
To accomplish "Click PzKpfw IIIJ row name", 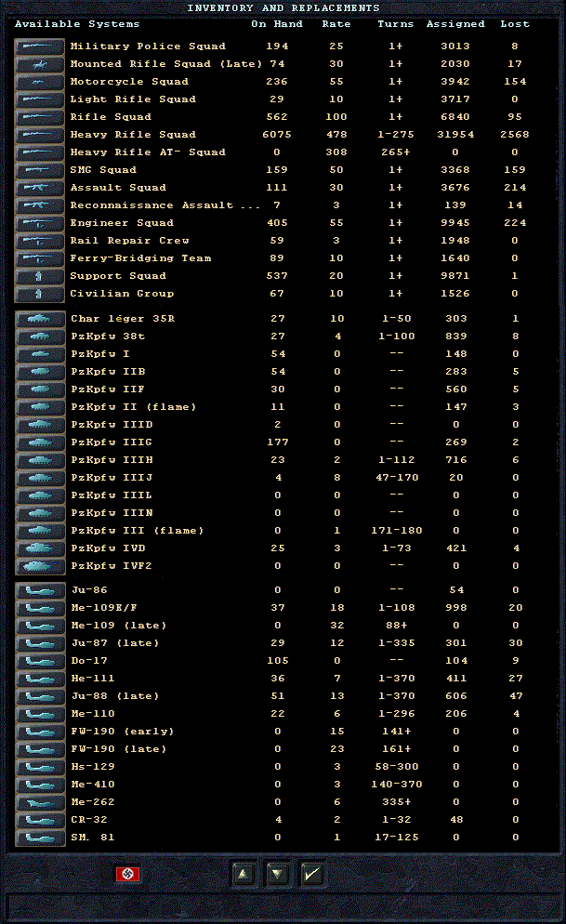I will point(112,478).
